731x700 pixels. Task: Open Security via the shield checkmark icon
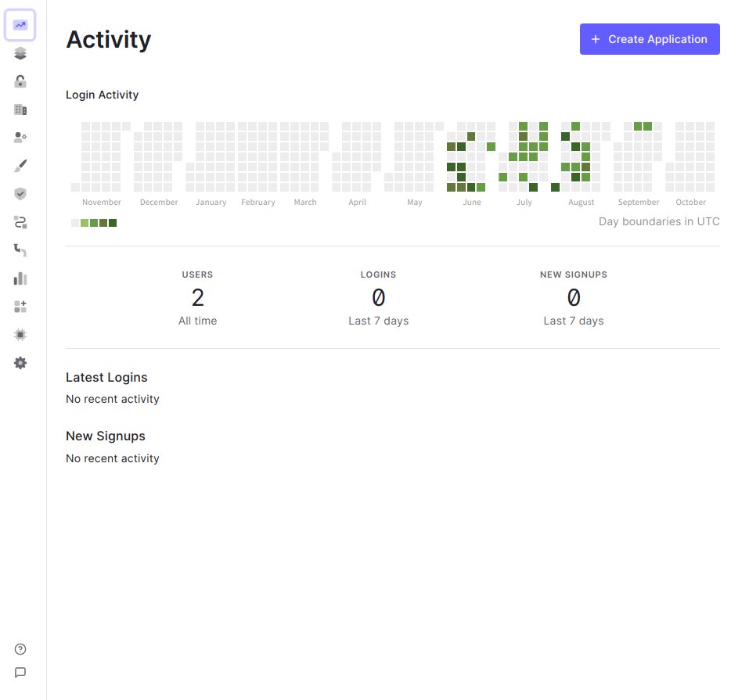(20, 194)
